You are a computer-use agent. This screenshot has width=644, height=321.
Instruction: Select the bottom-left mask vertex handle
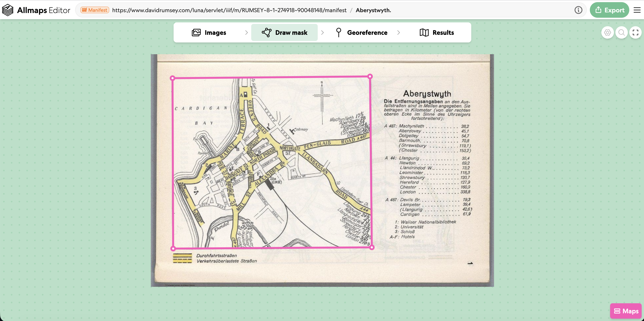173,248
